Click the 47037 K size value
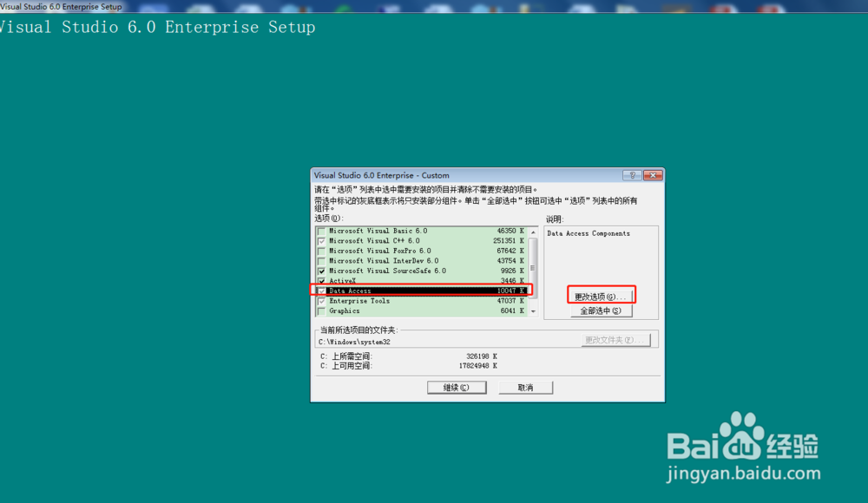This screenshot has height=503, width=868. 510,301
